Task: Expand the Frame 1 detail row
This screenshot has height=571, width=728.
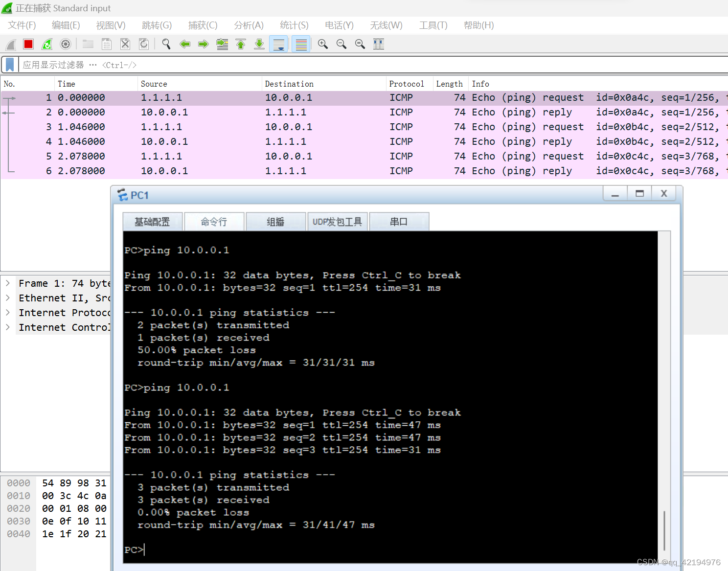Action: (x=8, y=283)
